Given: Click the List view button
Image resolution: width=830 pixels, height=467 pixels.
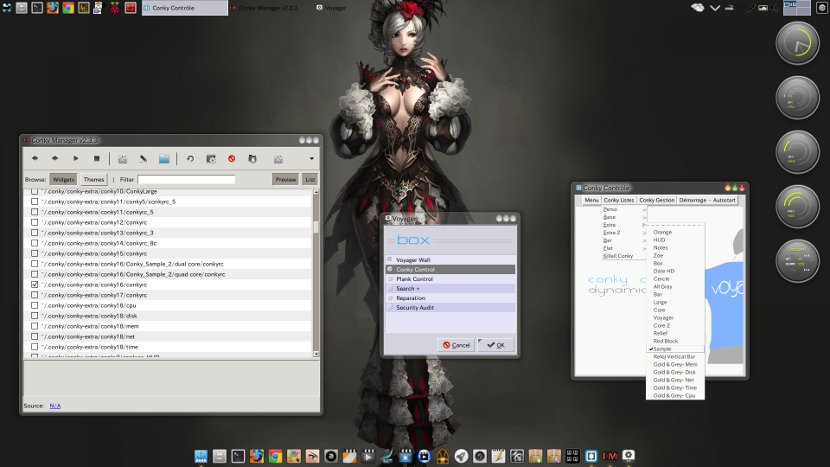Looking at the screenshot, I should pyautogui.click(x=310, y=179).
